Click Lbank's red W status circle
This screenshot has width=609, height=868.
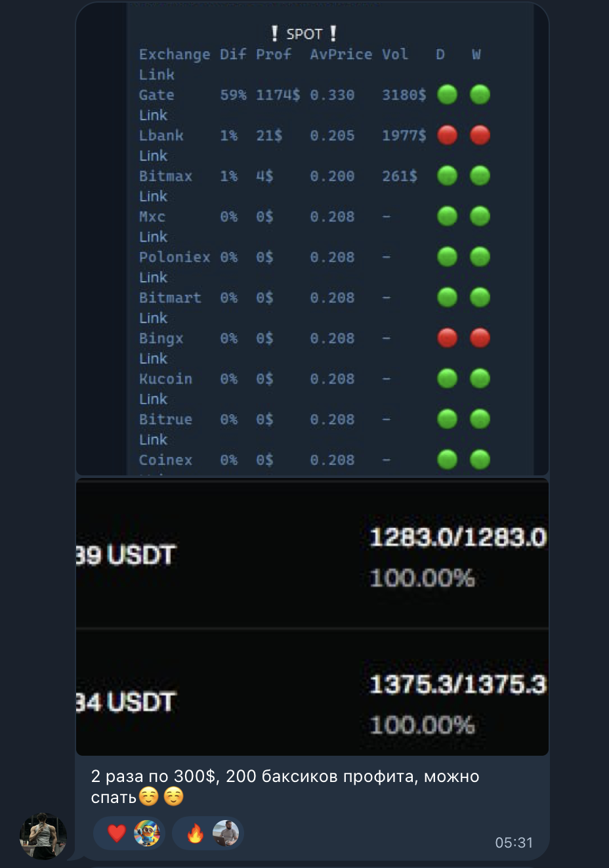coord(480,135)
